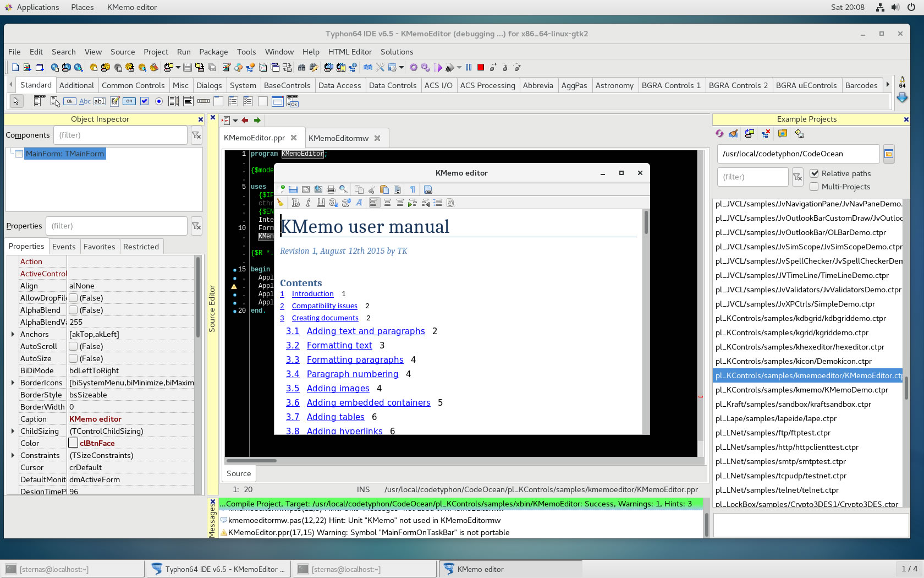The image size is (924, 578).
Task: Click the printer icon in KMemo editor
Action: tap(331, 189)
